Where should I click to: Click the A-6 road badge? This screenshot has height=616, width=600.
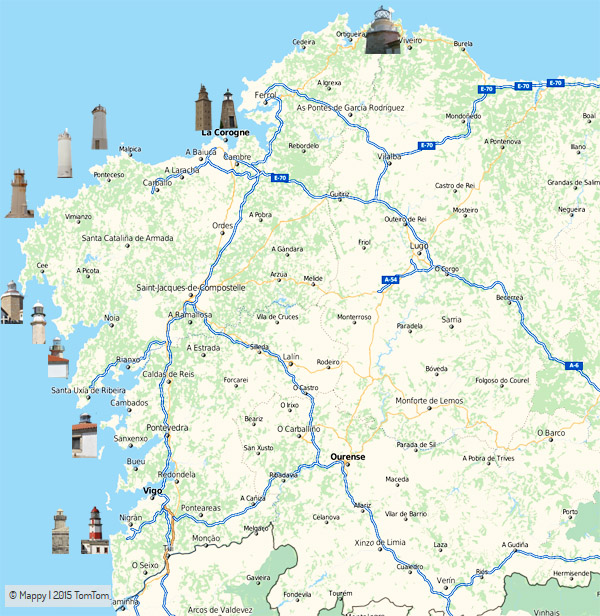tap(574, 365)
